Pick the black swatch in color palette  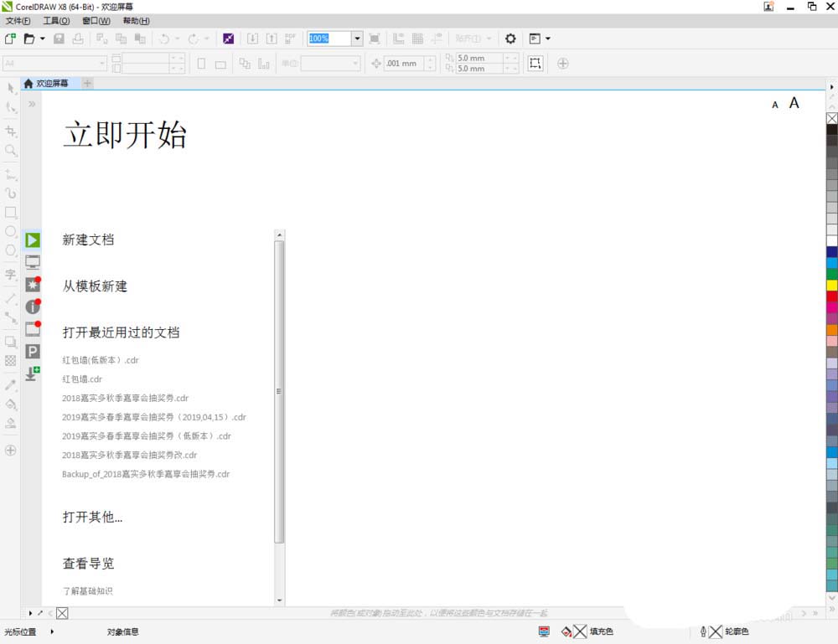[x=832, y=129]
